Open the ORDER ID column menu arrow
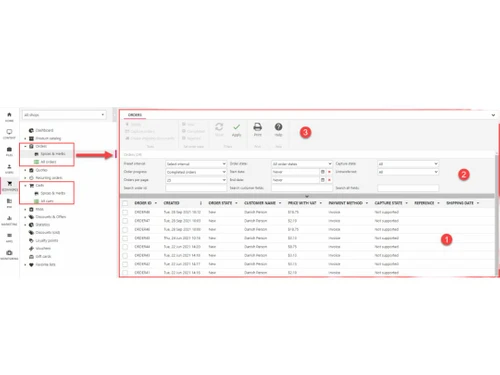This screenshot has height=375, width=500. tap(156, 203)
